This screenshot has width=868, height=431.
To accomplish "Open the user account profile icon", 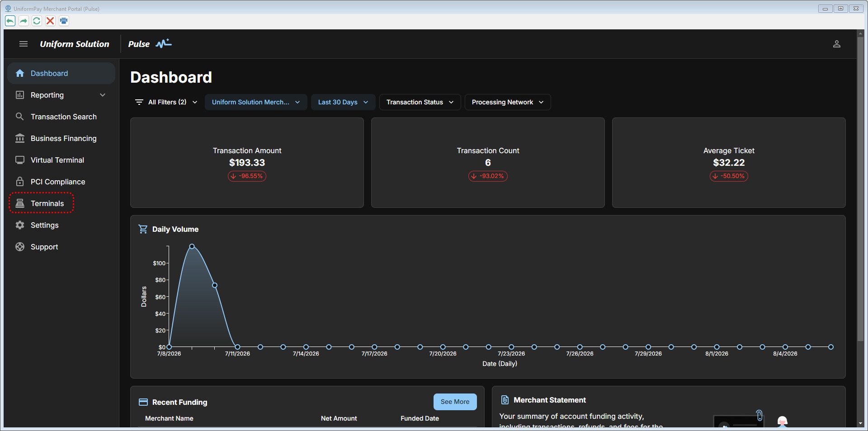I will point(837,44).
